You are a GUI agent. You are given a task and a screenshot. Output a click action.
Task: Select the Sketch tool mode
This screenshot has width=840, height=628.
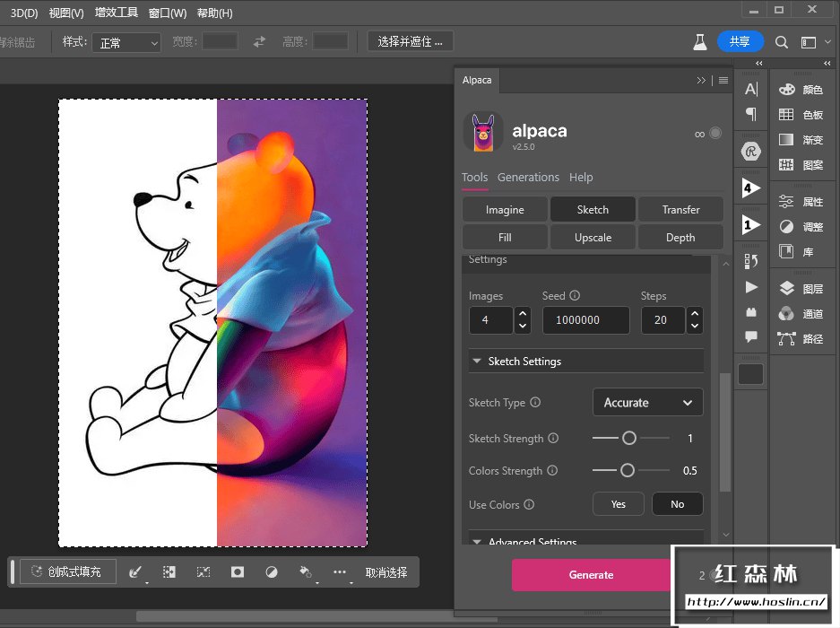point(593,209)
